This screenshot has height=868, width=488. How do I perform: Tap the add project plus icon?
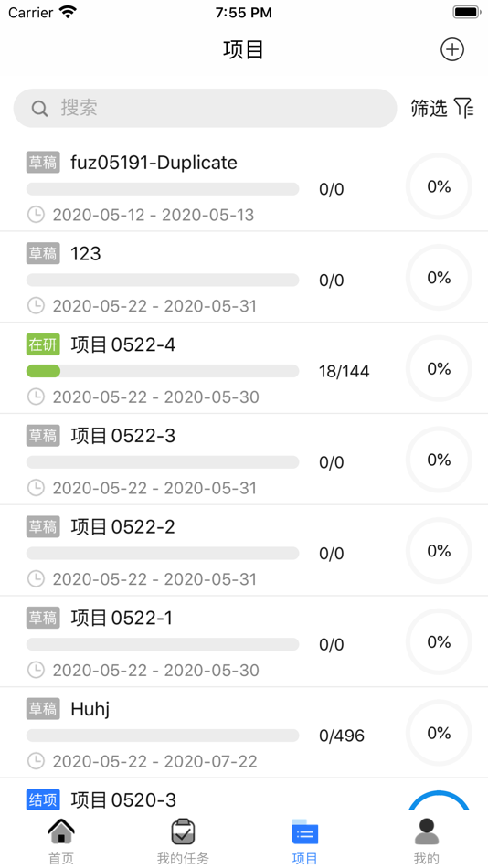tap(452, 50)
